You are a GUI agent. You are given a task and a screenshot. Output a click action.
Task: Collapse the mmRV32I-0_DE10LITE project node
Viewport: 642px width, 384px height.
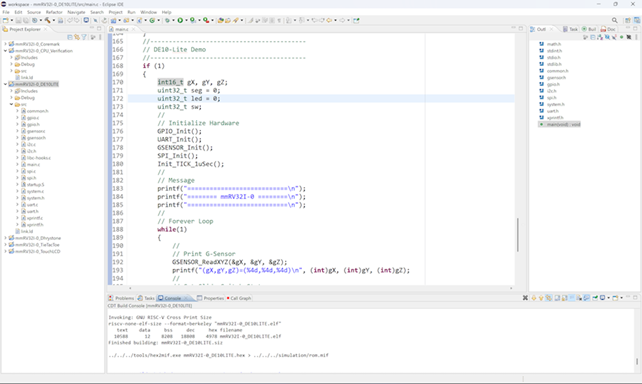(x=5, y=84)
